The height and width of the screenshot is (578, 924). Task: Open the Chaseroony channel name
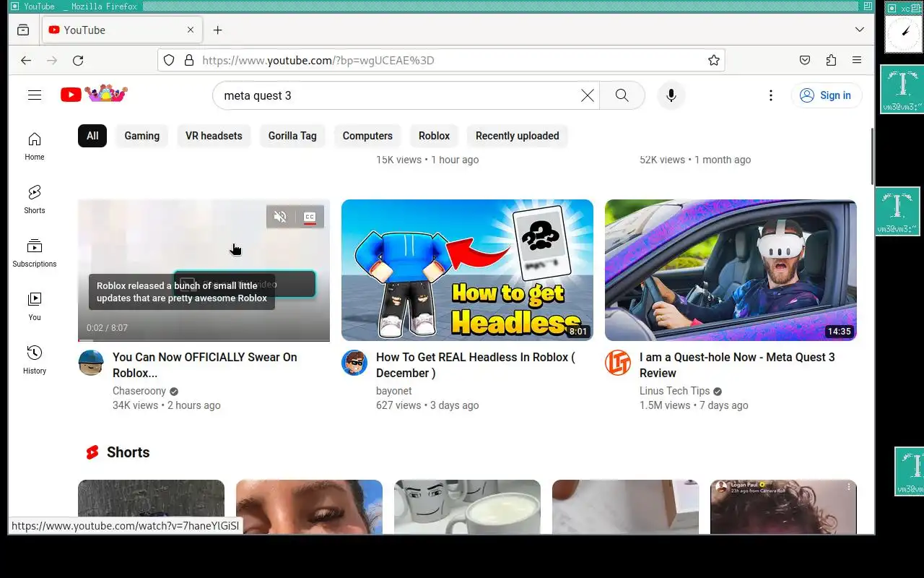coord(139,391)
